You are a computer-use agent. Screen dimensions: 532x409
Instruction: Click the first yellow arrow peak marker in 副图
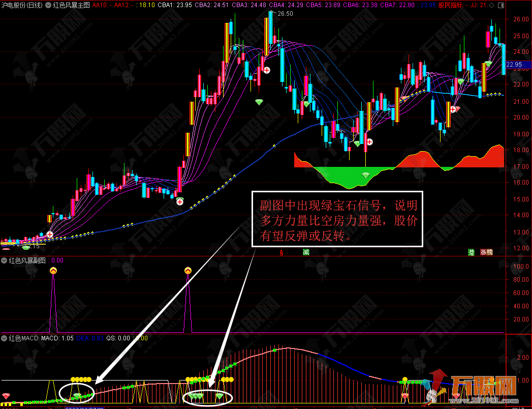[53, 271]
